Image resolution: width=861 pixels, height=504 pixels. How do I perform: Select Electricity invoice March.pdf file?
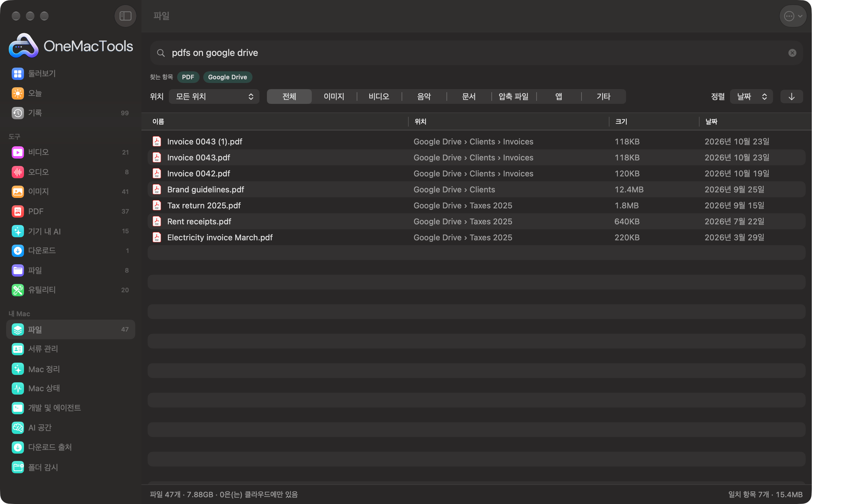point(476,238)
